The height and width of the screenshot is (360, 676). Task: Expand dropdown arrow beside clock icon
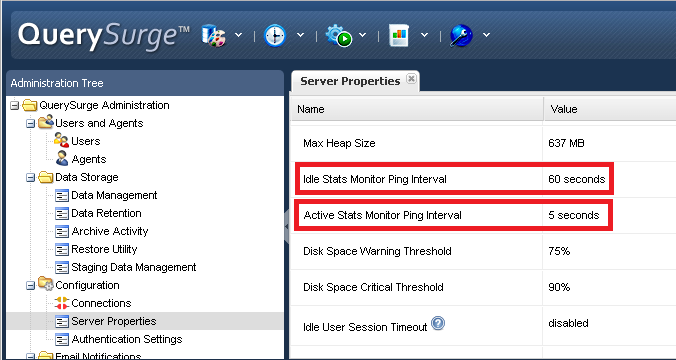pyautogui.click(x=300, y=35)
